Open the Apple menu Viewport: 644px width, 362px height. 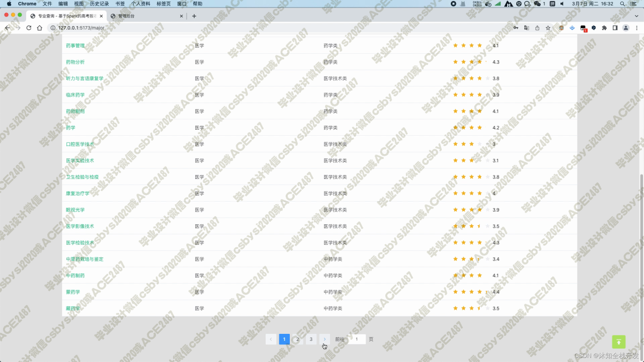coord(9,4)
